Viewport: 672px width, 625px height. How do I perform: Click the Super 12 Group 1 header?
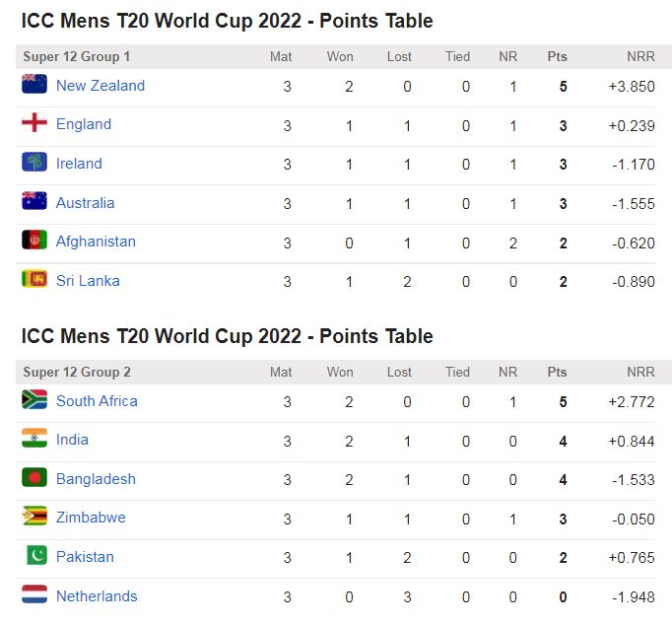[77, 57]
